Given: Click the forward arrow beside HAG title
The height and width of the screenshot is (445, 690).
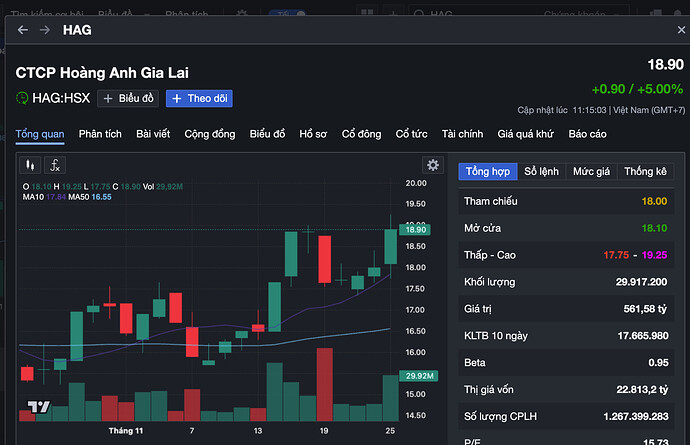Looking at the screenshot, I should click(44, 30).
